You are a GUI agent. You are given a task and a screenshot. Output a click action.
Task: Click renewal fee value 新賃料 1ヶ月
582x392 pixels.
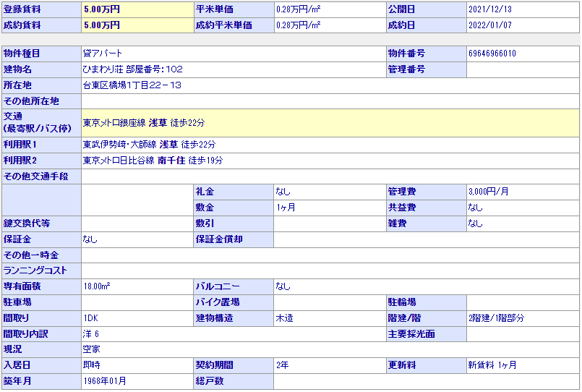[492, 365]
